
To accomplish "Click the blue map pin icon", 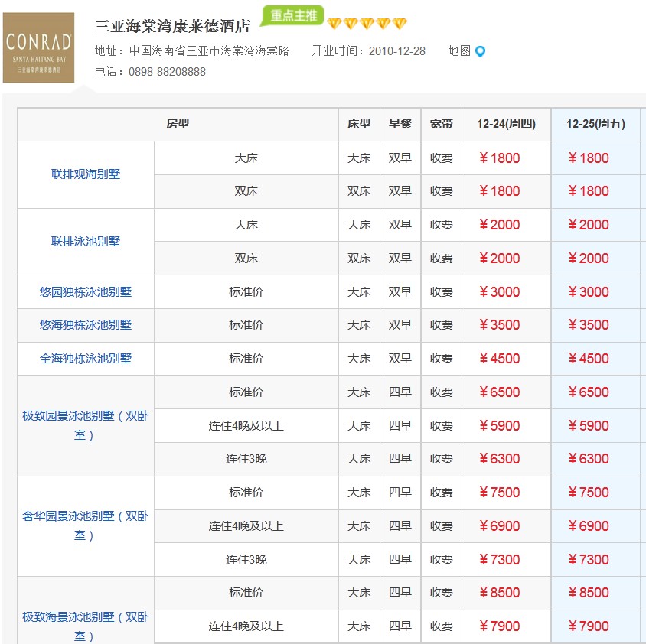I will [480, 52].
